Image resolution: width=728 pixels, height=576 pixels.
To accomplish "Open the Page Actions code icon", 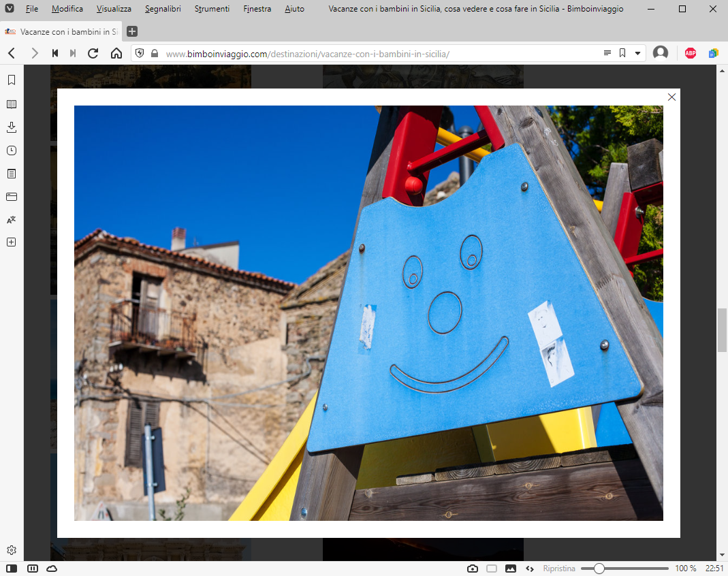I will coord(530,569).
